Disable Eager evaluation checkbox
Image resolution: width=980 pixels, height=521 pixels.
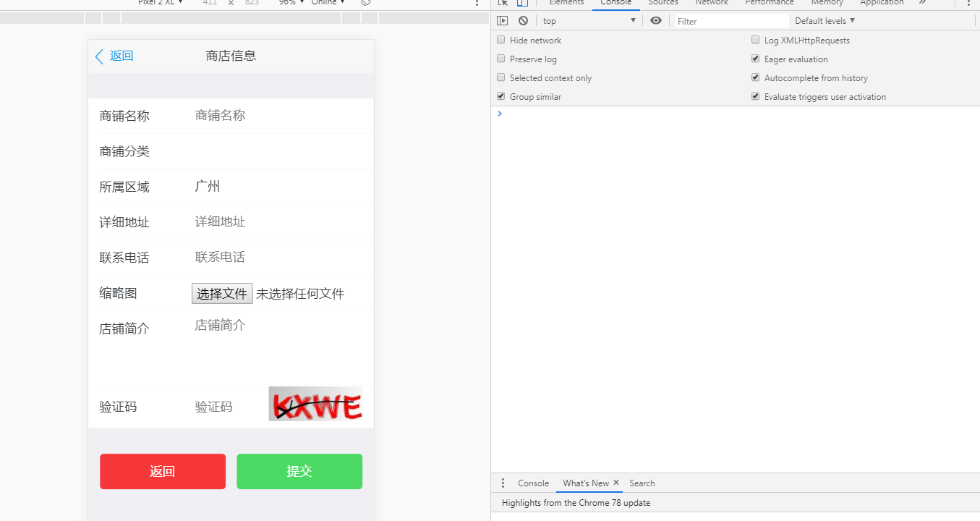[756, 59]
